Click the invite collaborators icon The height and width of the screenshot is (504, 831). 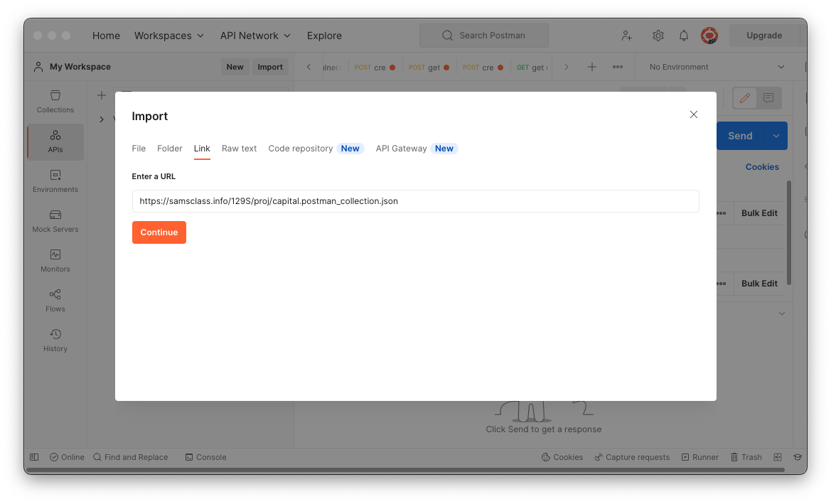point(626,36)
